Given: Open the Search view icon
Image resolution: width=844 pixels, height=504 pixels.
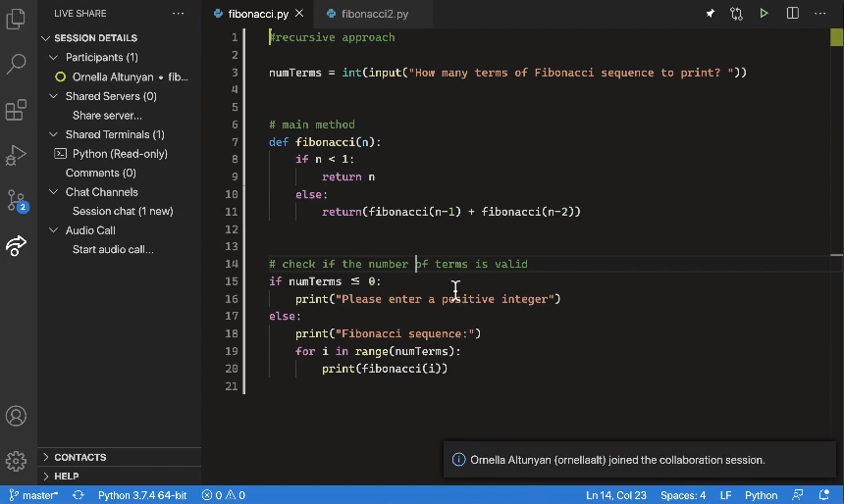Looking at the screenshot, I should (16, 65).
